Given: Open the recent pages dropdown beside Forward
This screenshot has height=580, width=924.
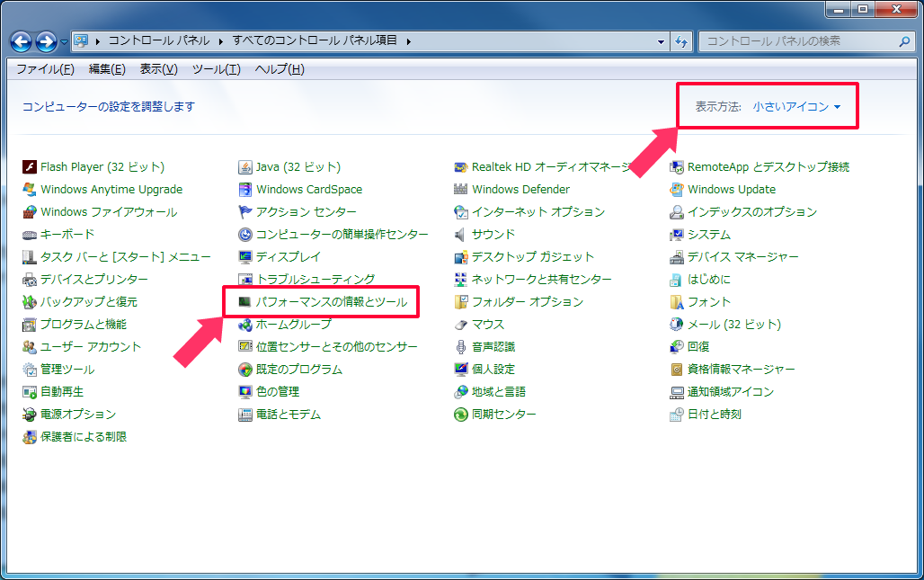Looking at the screenshot, I should coord(64,42).
